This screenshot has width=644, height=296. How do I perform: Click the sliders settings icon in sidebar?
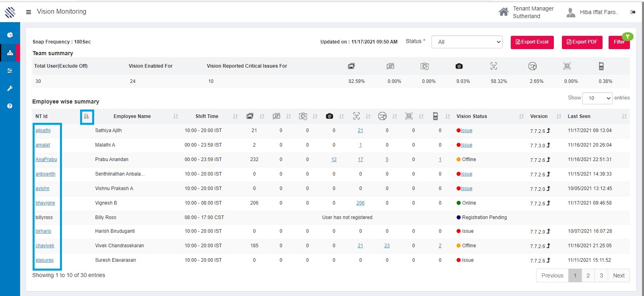[10, 71]
